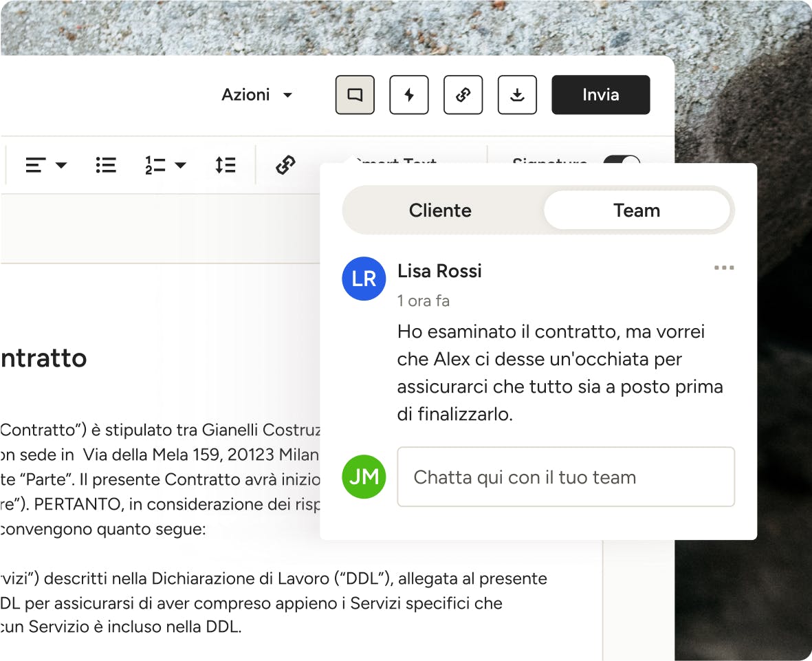The image size is (812, 661).
Task: Focus the 'Chatta qui con il tuo team' field
Action: (x=565, y=477)
